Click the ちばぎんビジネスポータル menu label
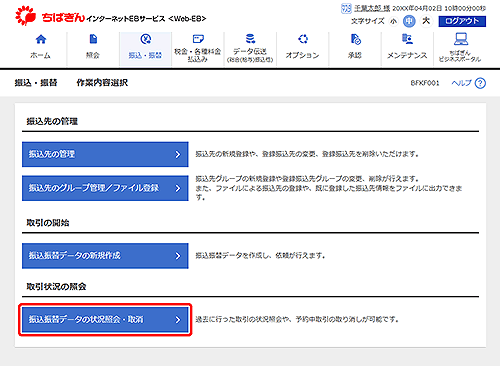Viewport: 500px width, 366px height. pyautogui.click(x=460, y=56)
